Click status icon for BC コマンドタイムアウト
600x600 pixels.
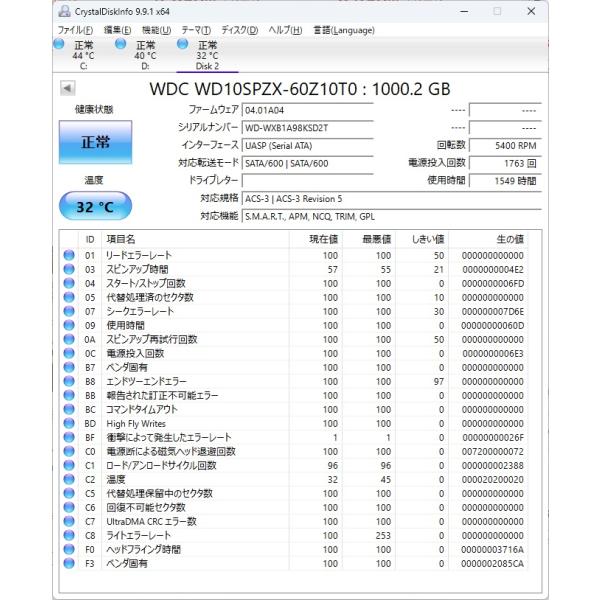coord(69,409)
